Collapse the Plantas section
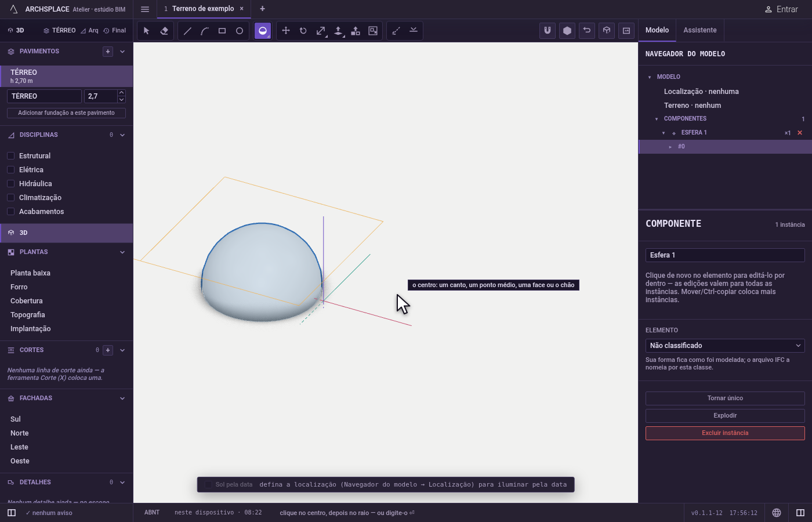This screenshot has height=522, width=812. click(122, 252)
